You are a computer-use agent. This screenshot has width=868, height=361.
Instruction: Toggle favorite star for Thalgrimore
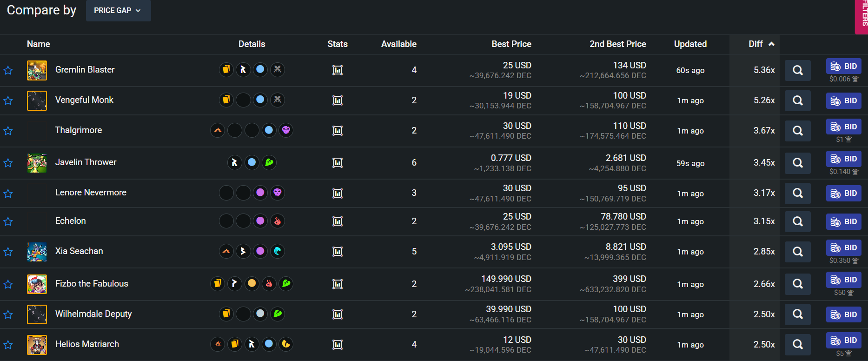pos(8,131)
